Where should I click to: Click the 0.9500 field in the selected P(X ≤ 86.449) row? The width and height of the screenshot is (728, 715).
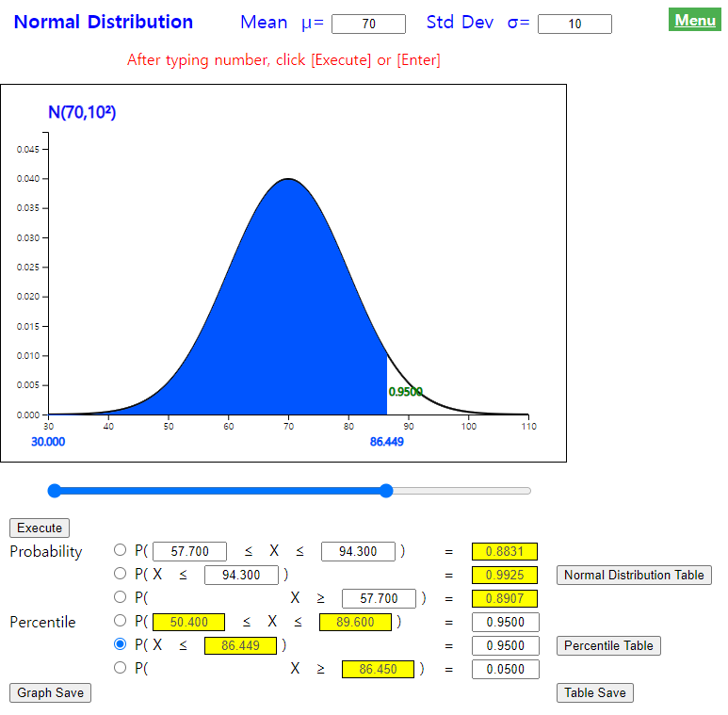pyautogui.click(x=506, y=646)
